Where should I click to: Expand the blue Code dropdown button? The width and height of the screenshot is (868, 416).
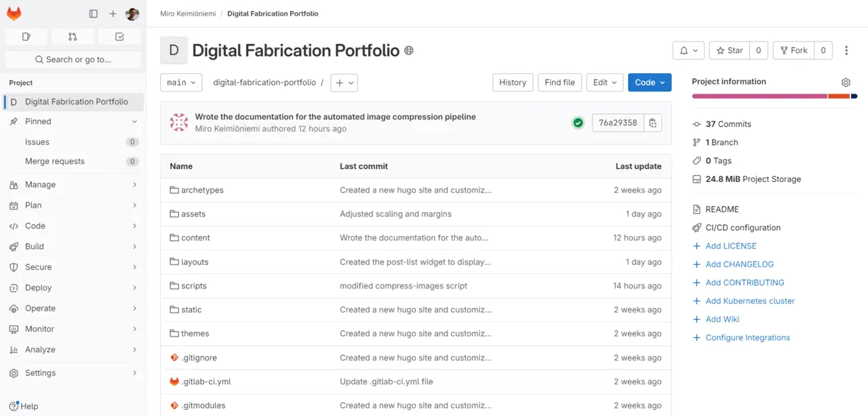coord(649,82)
